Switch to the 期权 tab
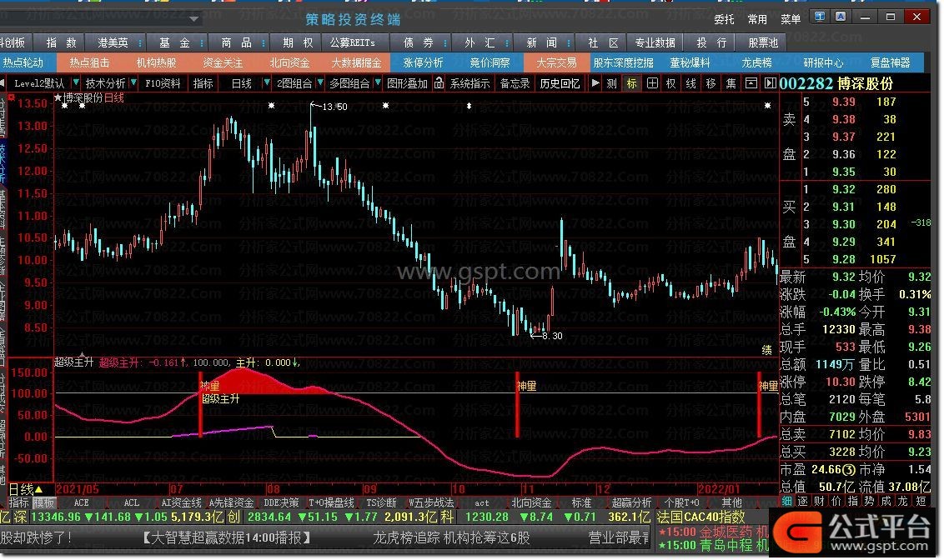Image resolution: width=944 pixels, height=560 pixels. pyautogui.click(x=298, y=42)
